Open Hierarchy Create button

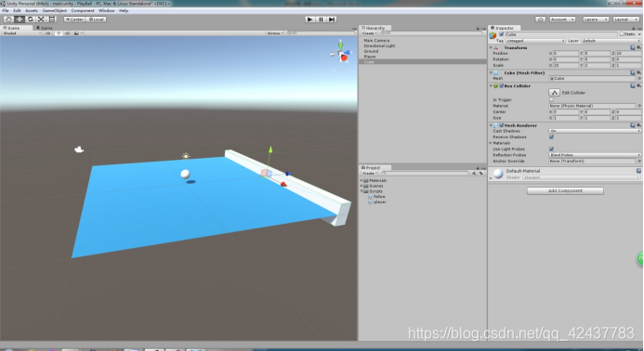(x=369, y=33)
